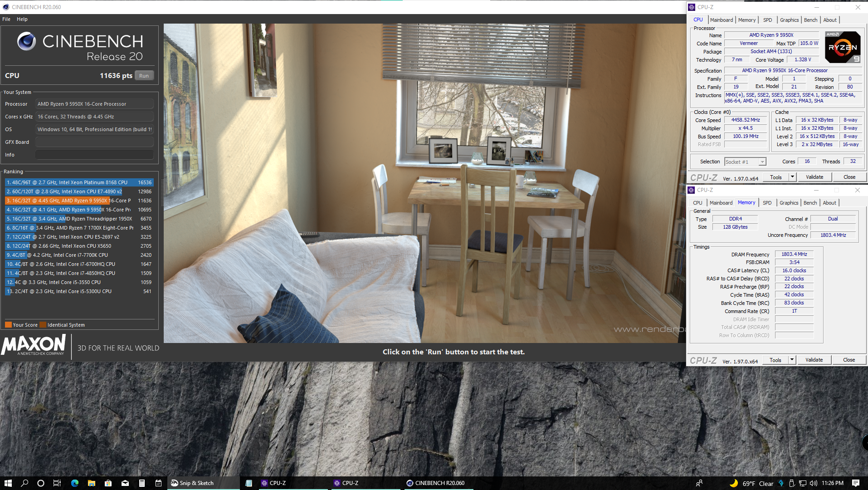The image size is (868, 490).
Task: Open Calculator from taskbar
Action: tap(141, 483)
